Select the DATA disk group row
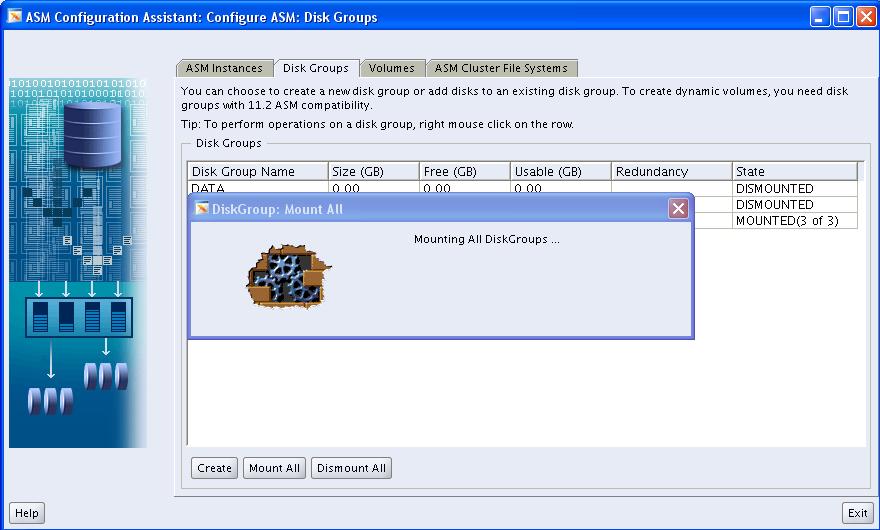 [258, 187]
